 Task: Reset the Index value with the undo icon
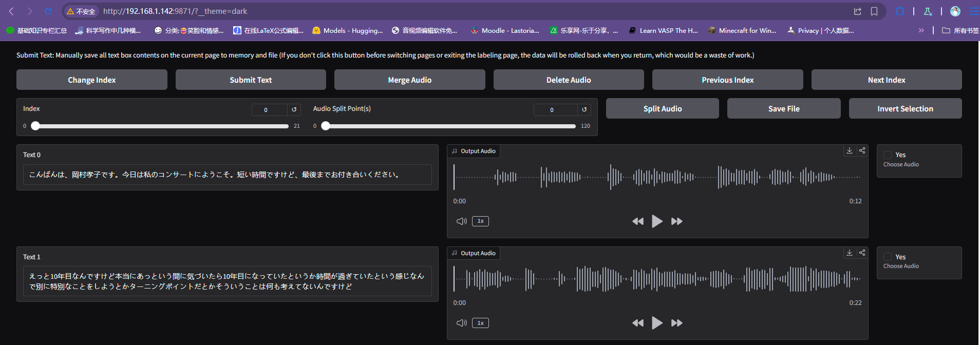tap(294, 109)
